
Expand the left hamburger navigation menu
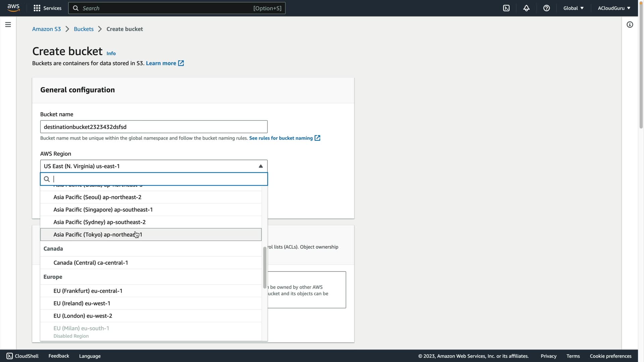pyautogui.click(x=8, y=24)
